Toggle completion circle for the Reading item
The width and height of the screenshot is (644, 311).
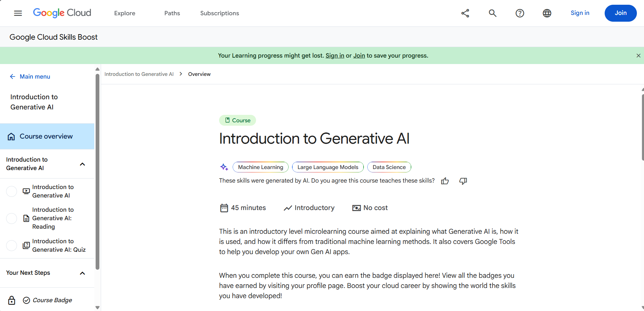click(12, 218)
